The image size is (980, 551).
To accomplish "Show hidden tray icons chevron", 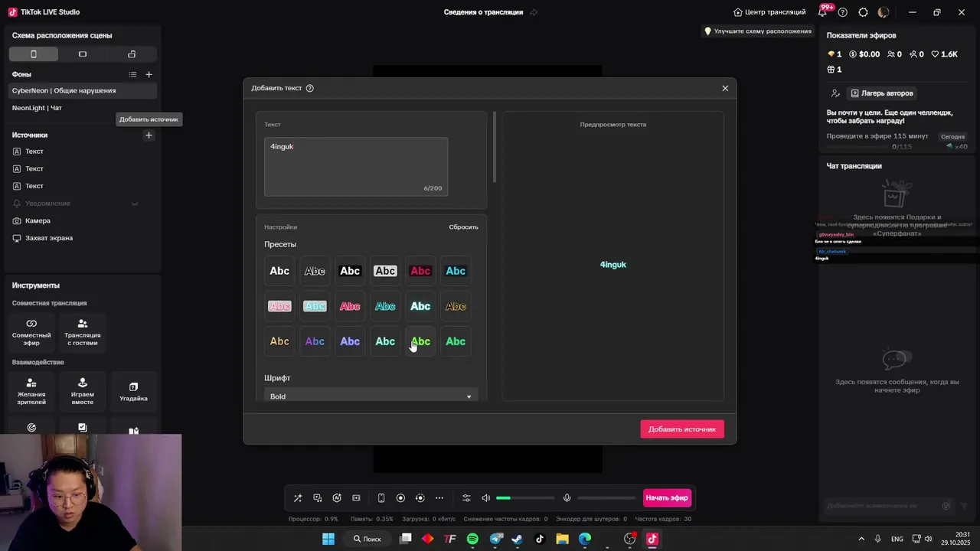I will pyautogui.click(x=861, y=539).
